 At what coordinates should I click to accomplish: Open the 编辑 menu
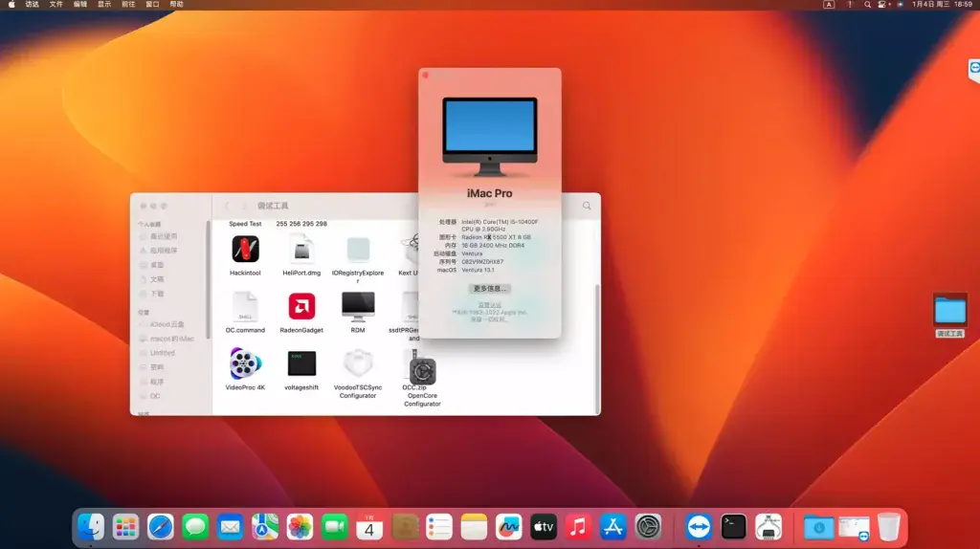(x=80, y=5)
